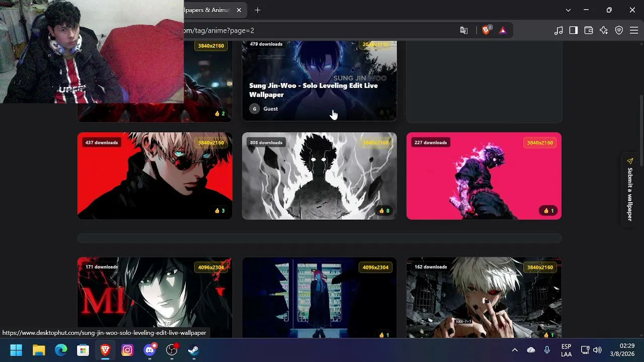This screenshot has height=362, width=644.
Task: Click the '227 downloads' badge
Action: tap(431, 143)
